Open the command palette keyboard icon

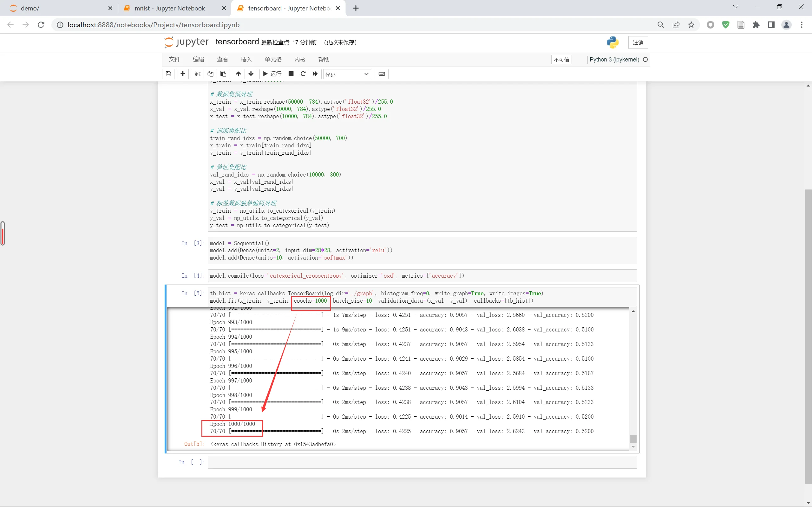click(382, 74)
